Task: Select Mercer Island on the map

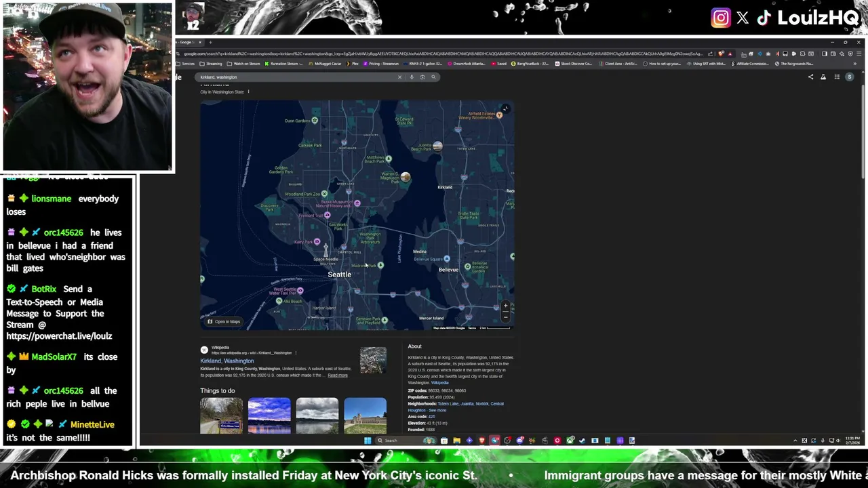Action: [431, 318]
